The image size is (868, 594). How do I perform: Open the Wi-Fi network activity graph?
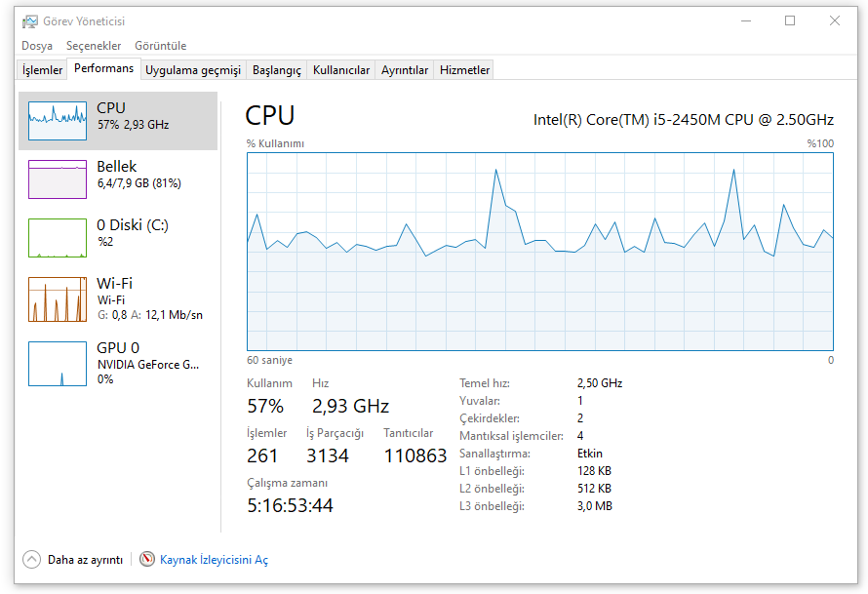[x=57, y=299]
